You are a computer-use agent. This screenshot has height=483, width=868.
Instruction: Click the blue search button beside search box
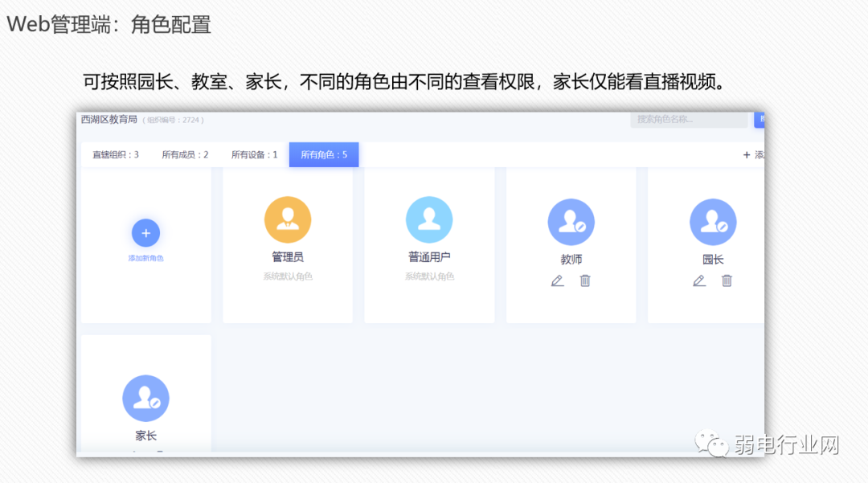[759, 120]
